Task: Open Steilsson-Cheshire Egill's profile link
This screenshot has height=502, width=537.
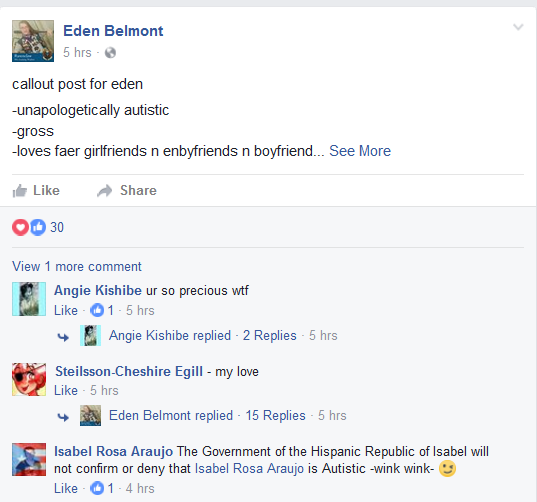Action: coord(129,372)
